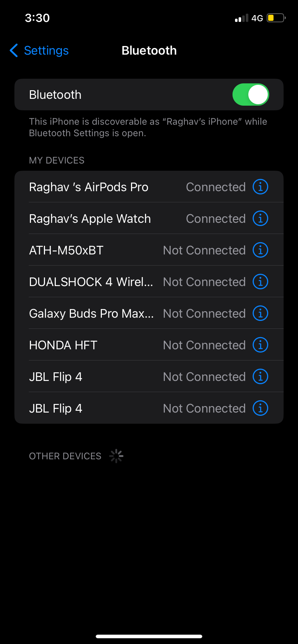Tap the Other Devices loading spinner
298x644 pixels.
tap(116, 456)
